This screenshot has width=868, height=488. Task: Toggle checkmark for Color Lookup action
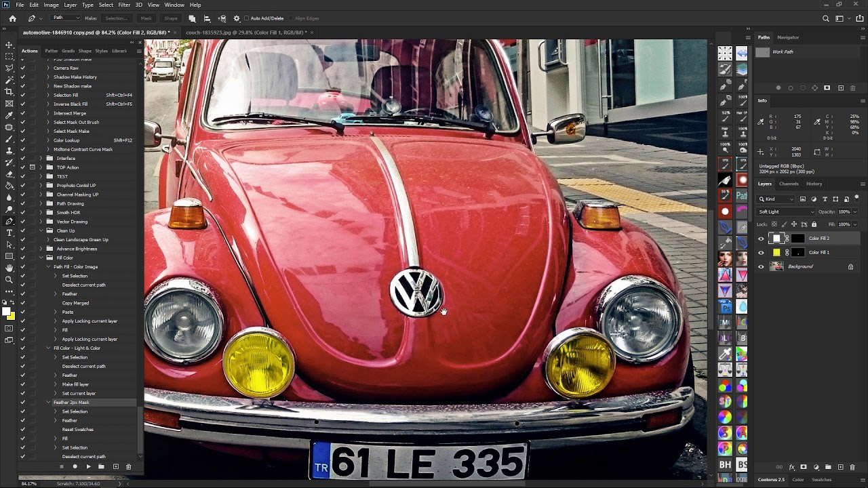tap(22, 140)
